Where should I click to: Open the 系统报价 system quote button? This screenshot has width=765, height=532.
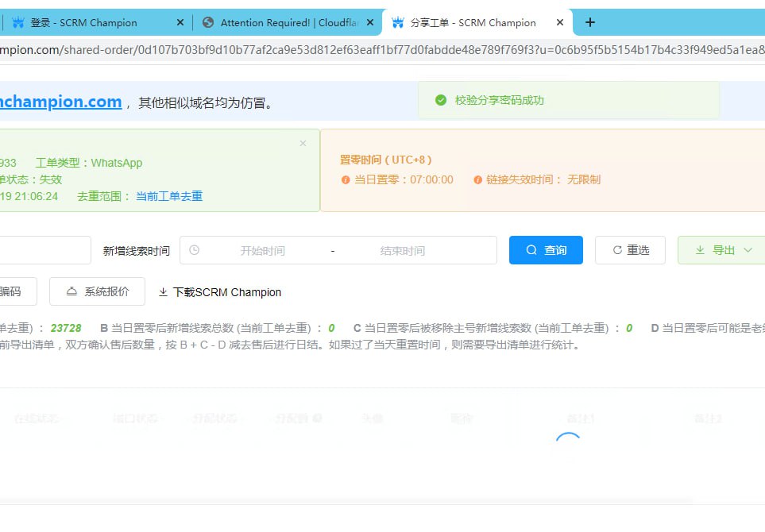click(x=97, y=291)
